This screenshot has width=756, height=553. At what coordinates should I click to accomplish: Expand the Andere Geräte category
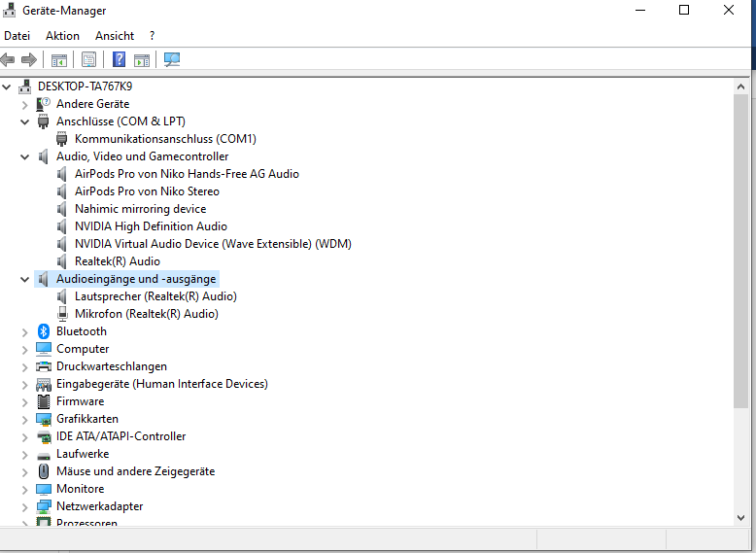pyautogui.click(x=25, y=105)
